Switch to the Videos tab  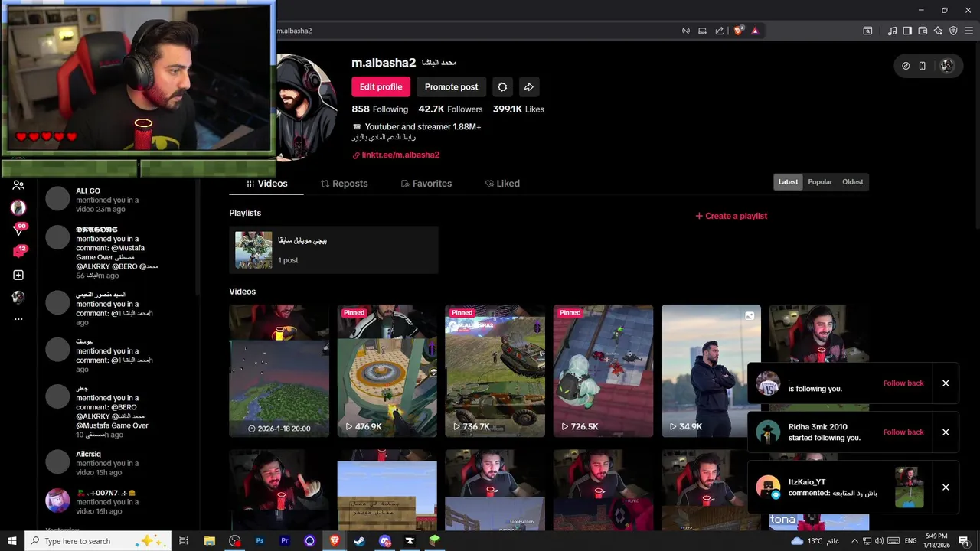pyautogui.click(x=266, y=184)
